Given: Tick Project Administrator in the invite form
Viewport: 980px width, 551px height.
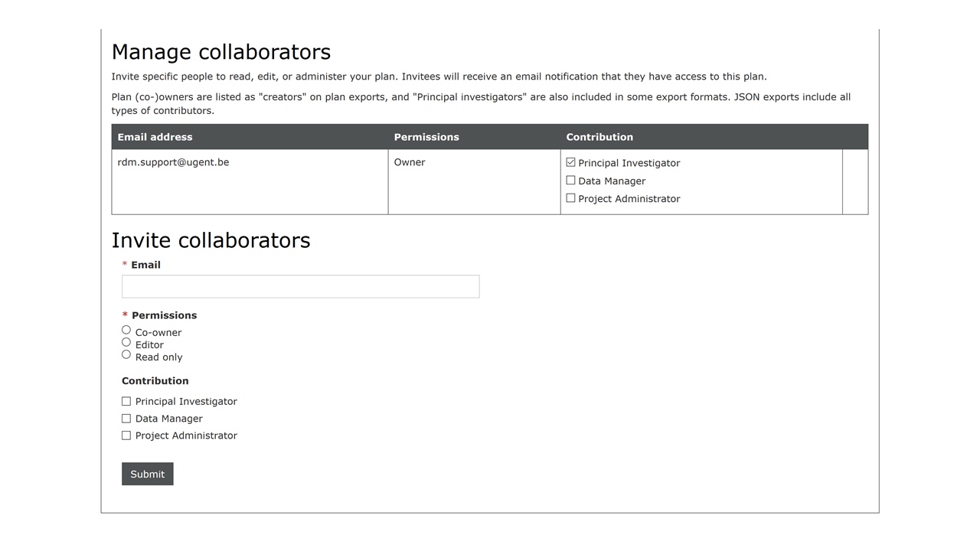Looking at the screenshot, I should coord(126,435).
